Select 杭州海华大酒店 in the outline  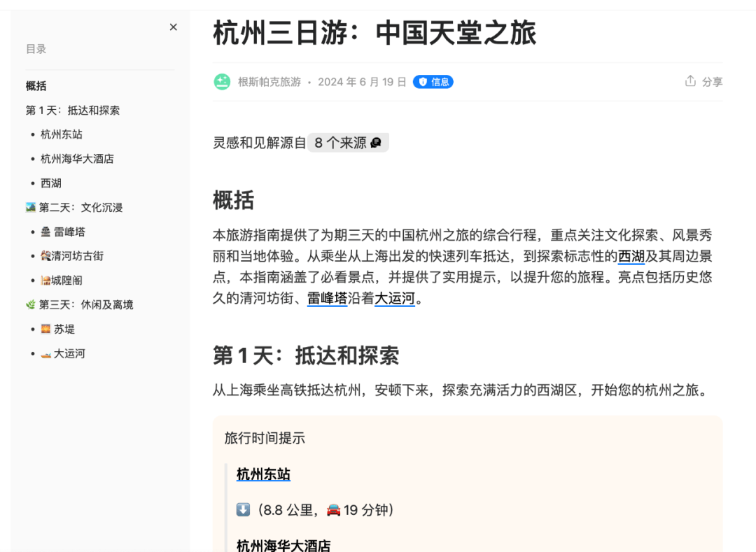point(77,159)
